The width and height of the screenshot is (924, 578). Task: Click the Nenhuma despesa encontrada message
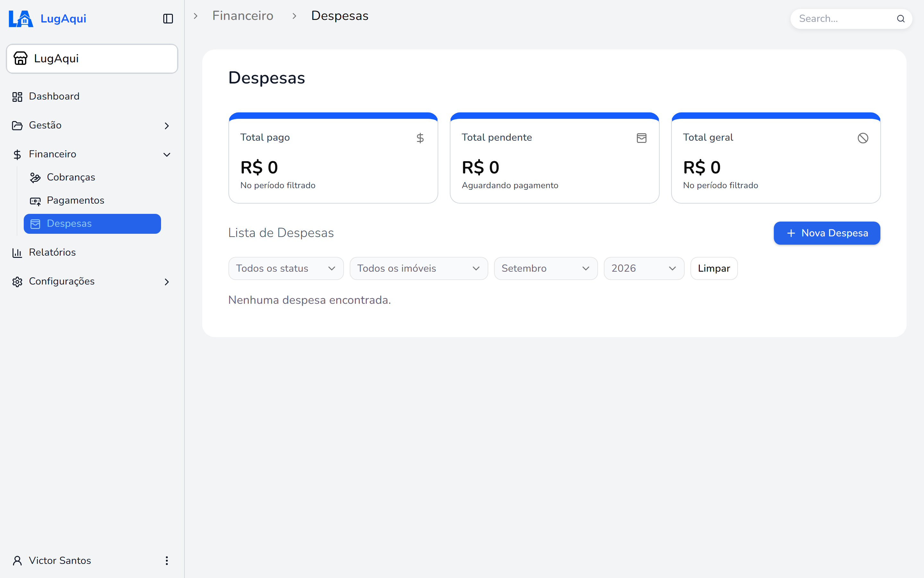click(310, 300)
